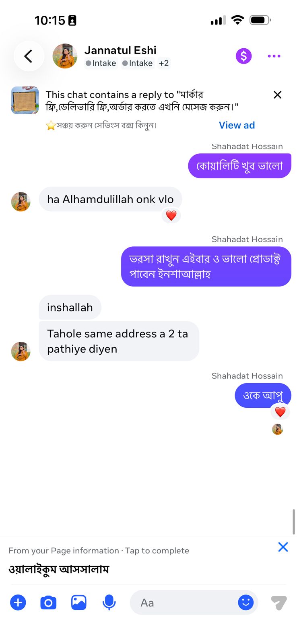Open the emoji smiley picker
Screen dimensions: 297x644
pyautogui.click(x=245, y=603)
